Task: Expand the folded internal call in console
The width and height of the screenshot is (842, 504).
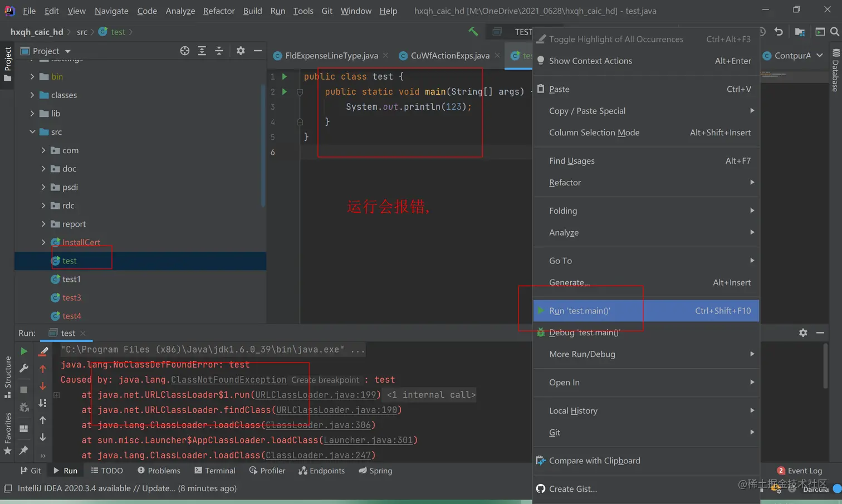Action: (56, 395)
